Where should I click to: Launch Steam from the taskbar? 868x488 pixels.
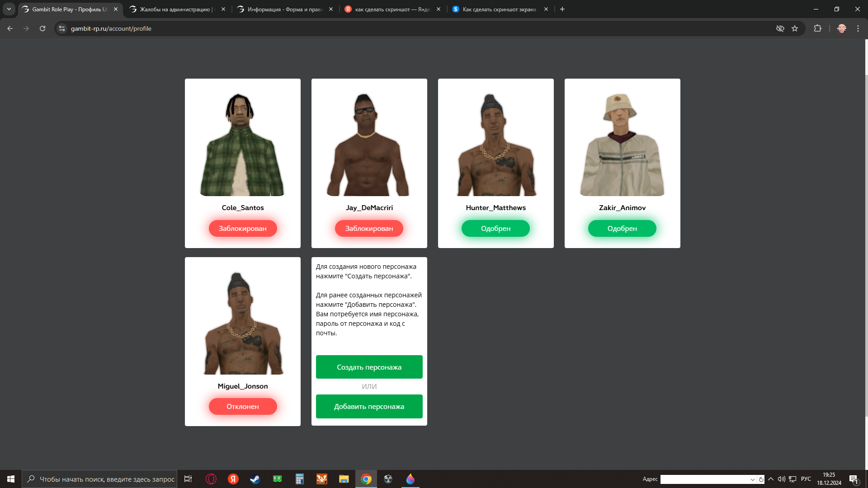pos(255,479)
